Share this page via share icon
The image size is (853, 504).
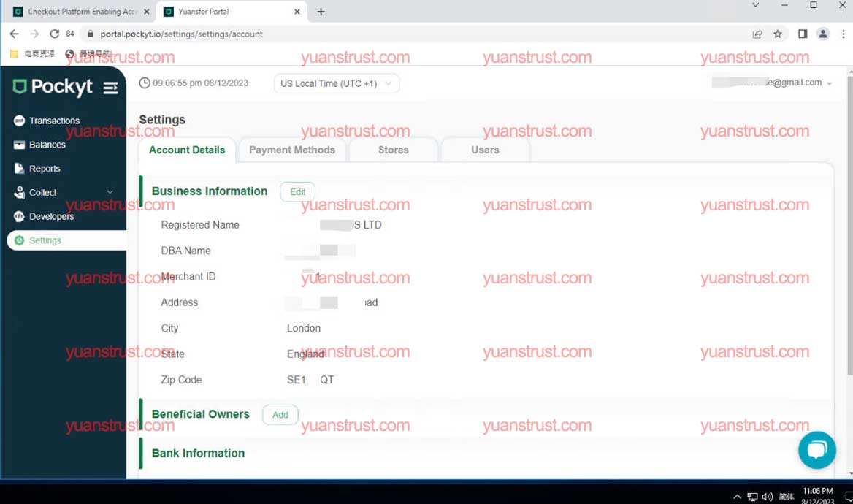757,34
